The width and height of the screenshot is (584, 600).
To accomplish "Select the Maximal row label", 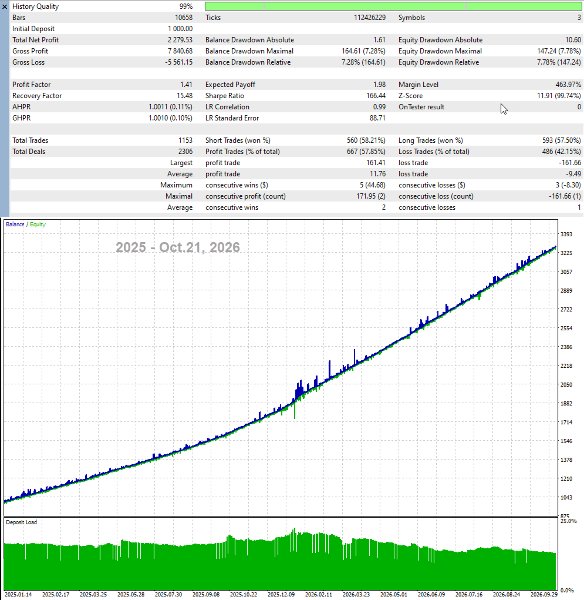I will point(179,196).
